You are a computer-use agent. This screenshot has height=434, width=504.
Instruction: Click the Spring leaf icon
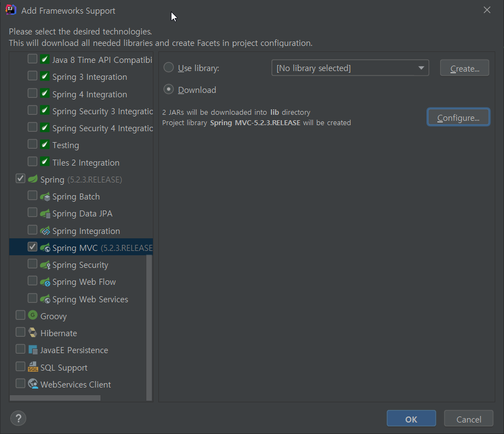33,179
